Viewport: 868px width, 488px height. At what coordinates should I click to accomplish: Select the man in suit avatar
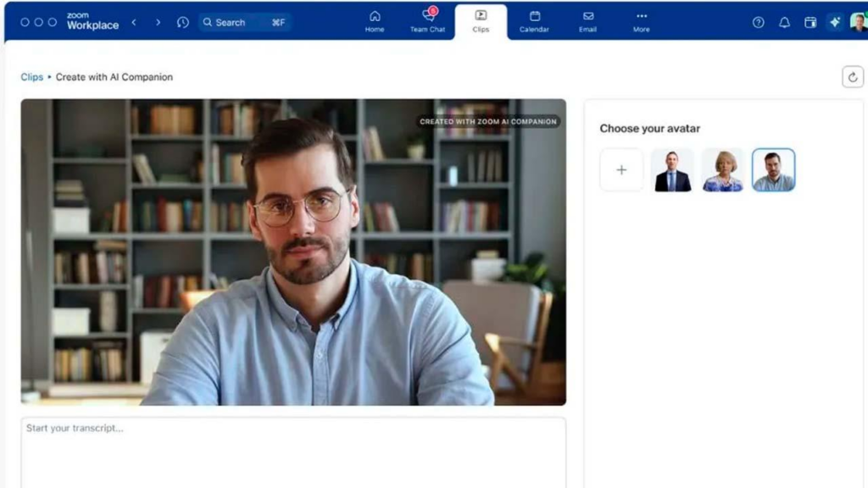click(x=672, y=170)
